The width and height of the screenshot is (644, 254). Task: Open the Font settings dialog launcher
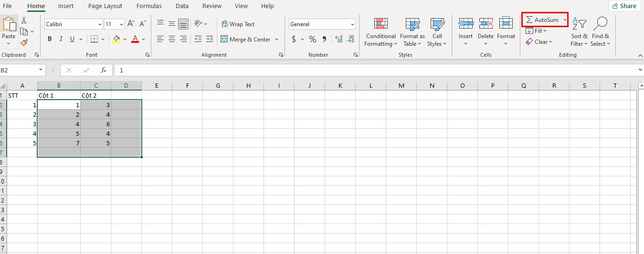tap(147, 55)
